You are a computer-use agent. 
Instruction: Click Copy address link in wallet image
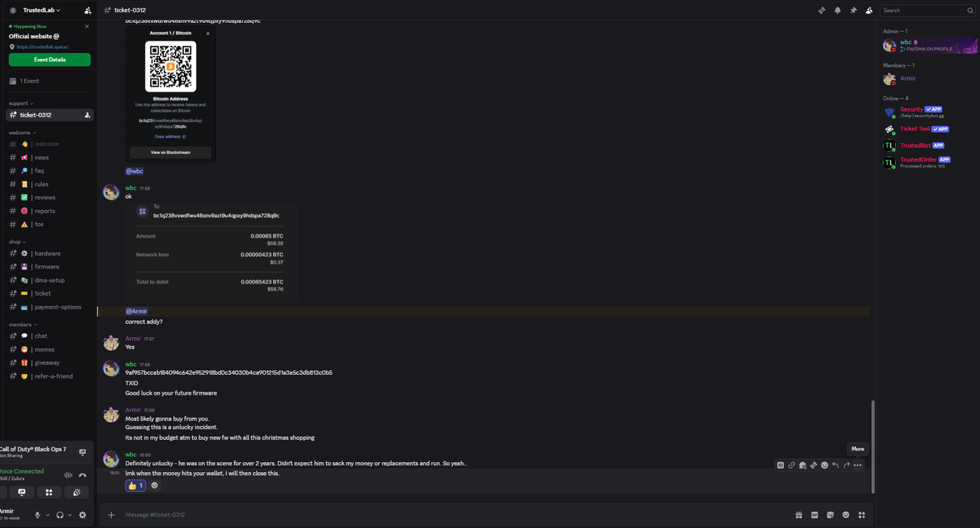[x=170, y=136]
